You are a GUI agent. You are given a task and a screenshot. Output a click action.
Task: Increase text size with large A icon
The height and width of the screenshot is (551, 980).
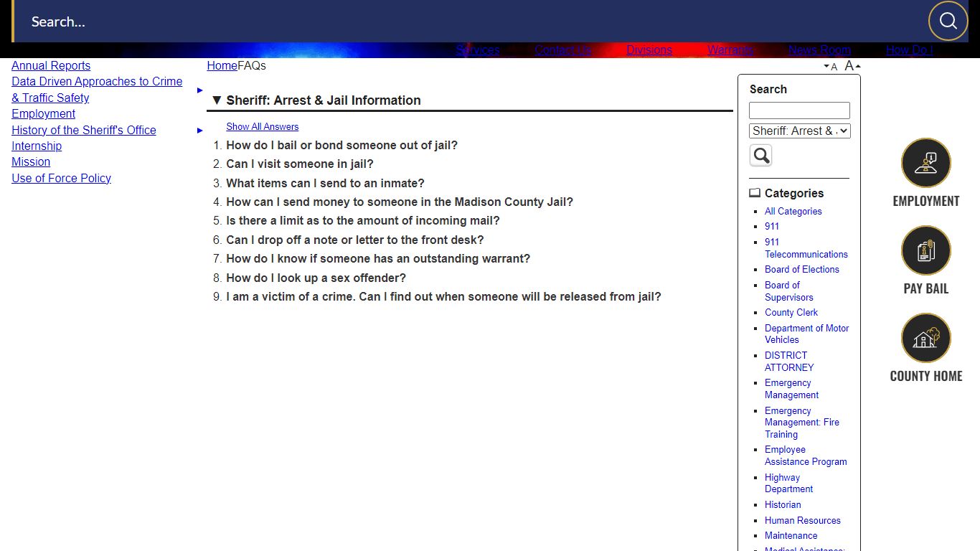click(852, 66)
